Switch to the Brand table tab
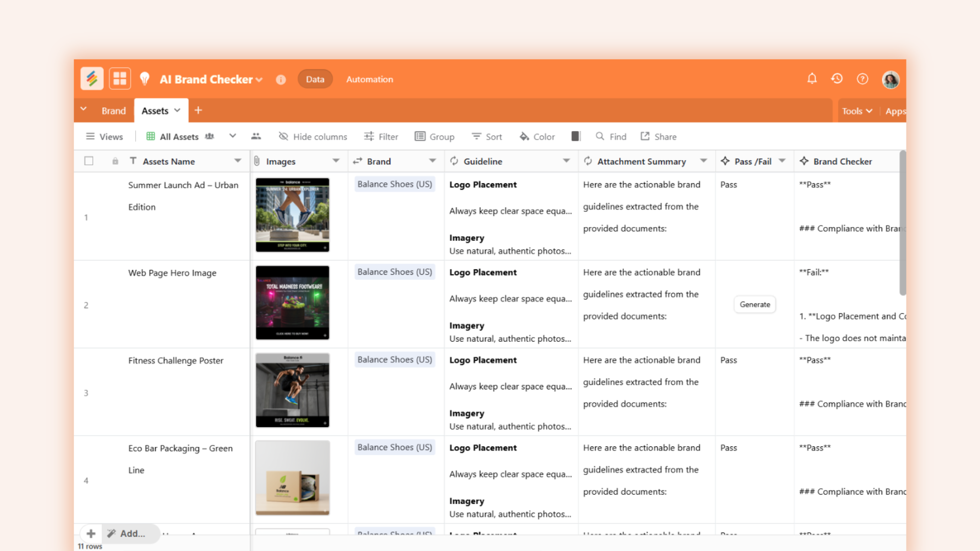Viewport: 980px width, 551px height. click(x=113, y=110)
